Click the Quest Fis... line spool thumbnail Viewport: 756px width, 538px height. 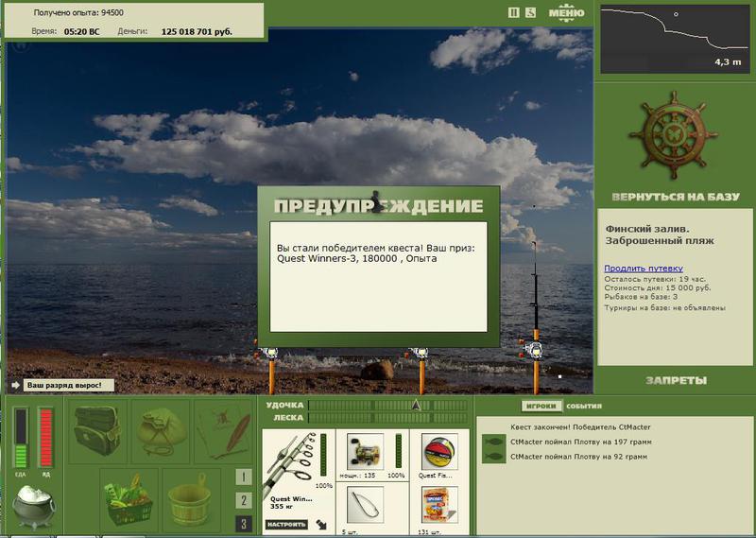[x=439, y=452]
